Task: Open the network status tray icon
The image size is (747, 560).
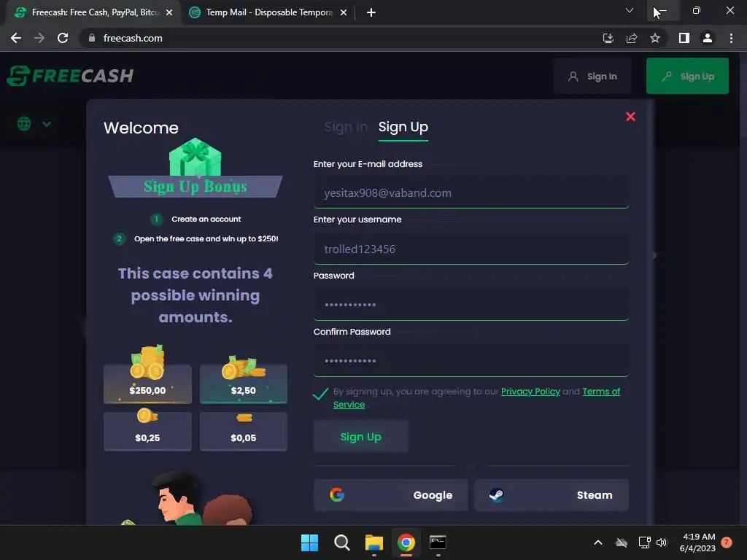Action: [x=645, y=542]
